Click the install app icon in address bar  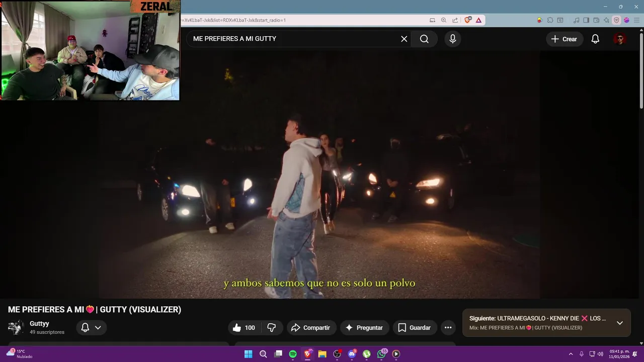432,20
